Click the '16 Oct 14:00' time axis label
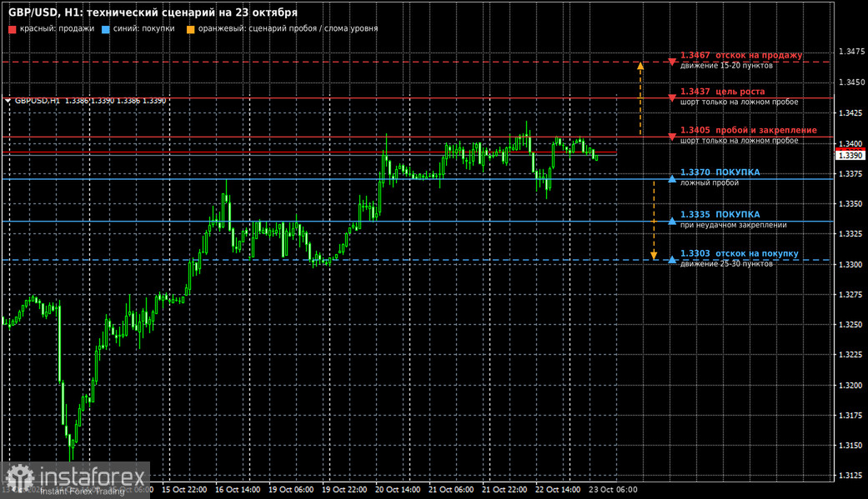 pos(238,490)
